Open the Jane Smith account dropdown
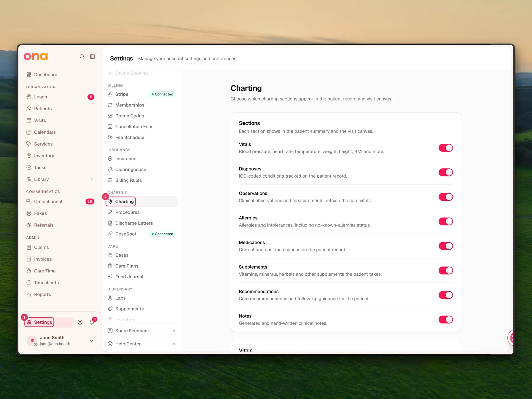Screen dimensions: 532x399 [x=91, y=341]
